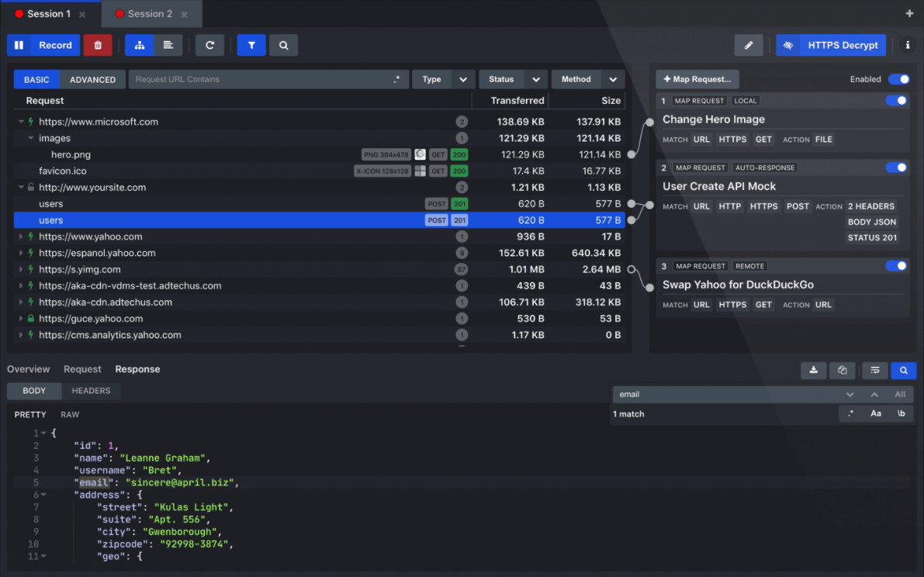Expand the cms.analytics.yahoo.com node

tap(21, 335)
